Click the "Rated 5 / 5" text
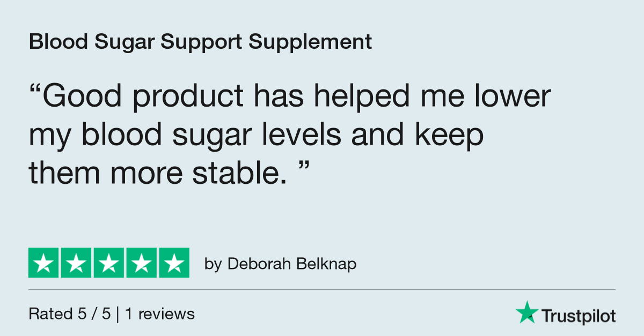Screen dimensions: 644x336 coord(70,314)
